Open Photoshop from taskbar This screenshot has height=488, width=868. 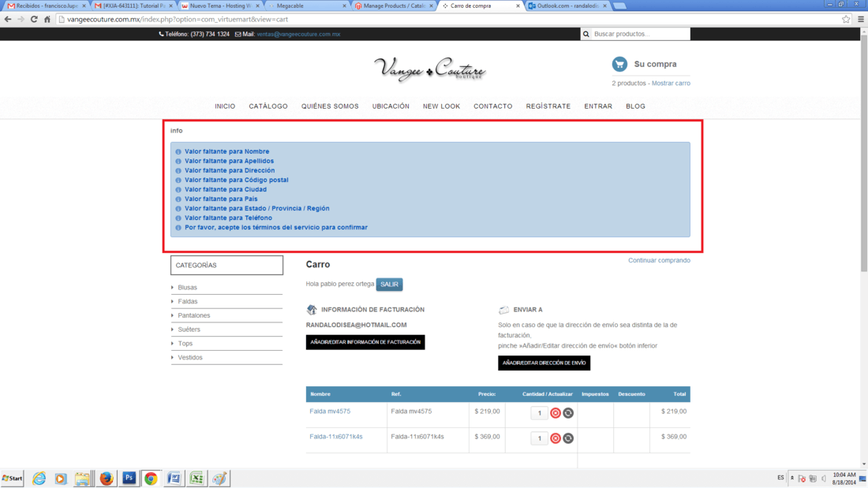(x=129, y=478)
